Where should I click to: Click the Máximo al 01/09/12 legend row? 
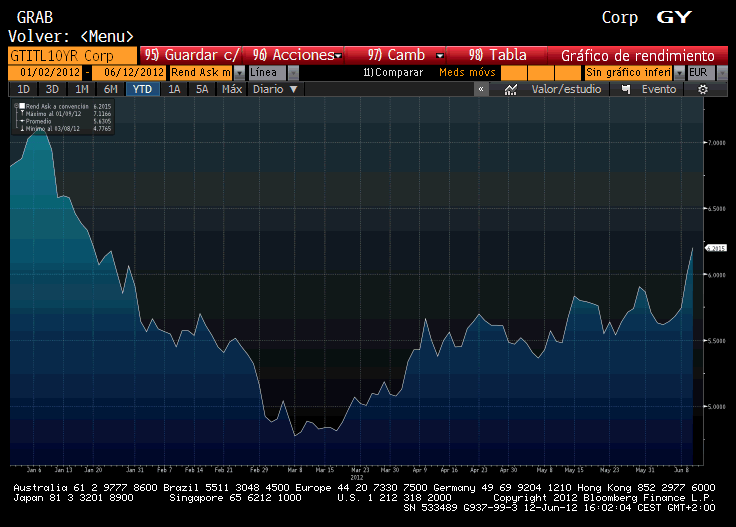click(x=68, y=114)
